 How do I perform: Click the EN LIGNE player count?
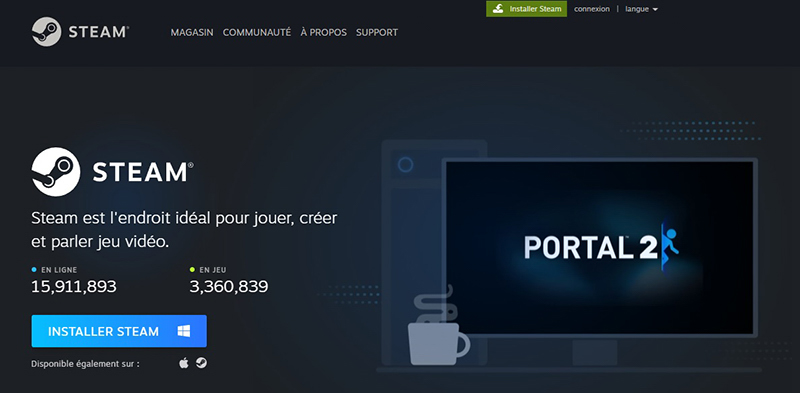[x=74, y=286]
